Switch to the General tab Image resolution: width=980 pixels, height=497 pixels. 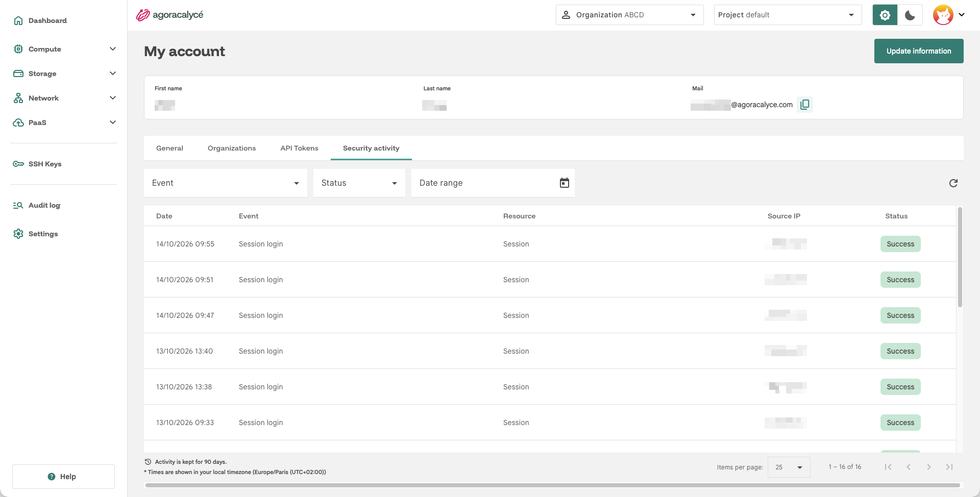[169, 148]
